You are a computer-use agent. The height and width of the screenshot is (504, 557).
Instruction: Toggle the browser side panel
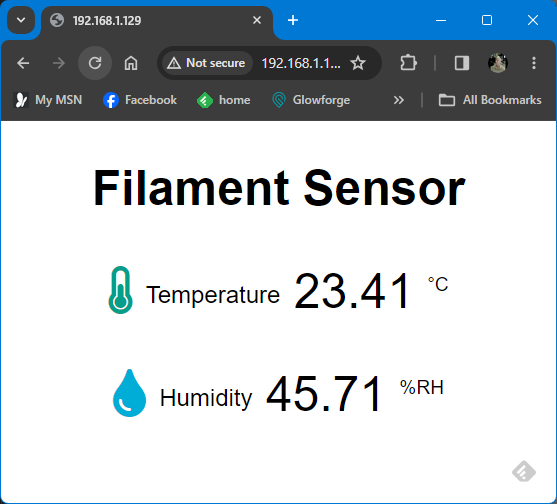[462, 63]
